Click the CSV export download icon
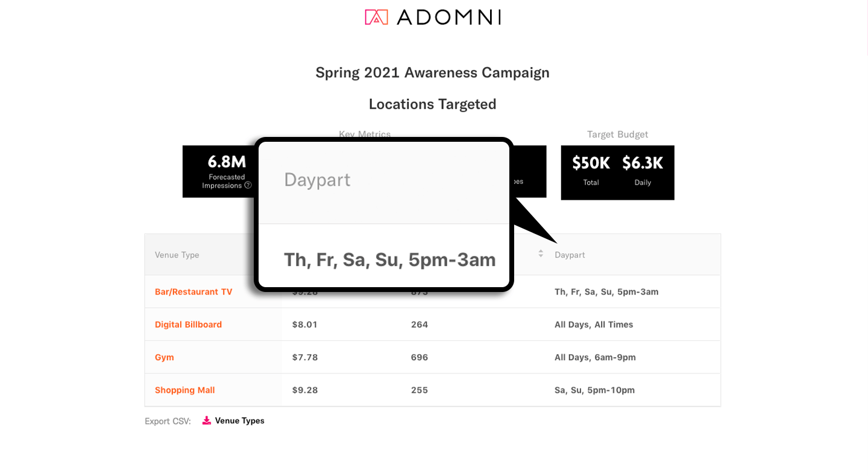The height and width of the screenshot is (476, 868). click(x=207, y=420)
